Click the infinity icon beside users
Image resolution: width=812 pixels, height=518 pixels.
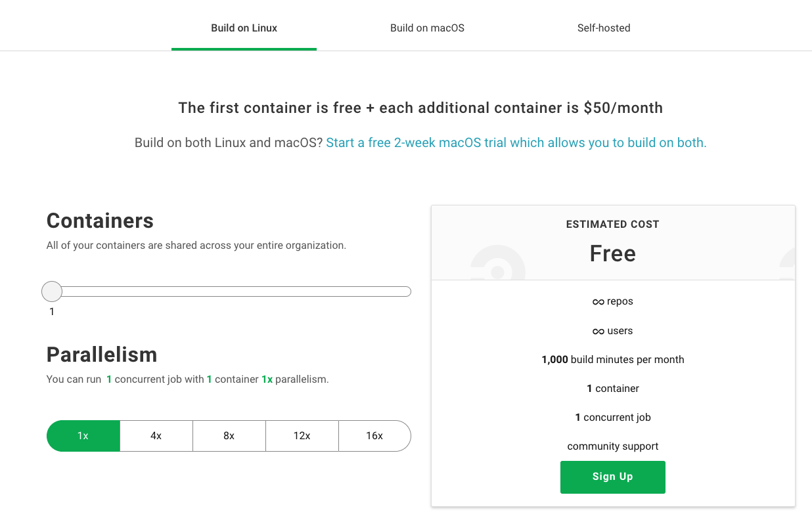coord(598,332)
